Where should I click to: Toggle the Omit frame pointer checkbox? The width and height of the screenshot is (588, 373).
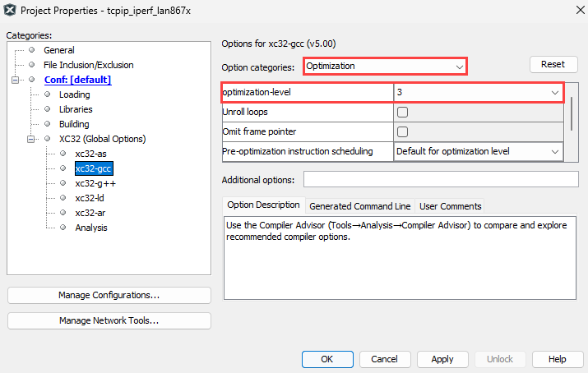(x=403, y=131)
